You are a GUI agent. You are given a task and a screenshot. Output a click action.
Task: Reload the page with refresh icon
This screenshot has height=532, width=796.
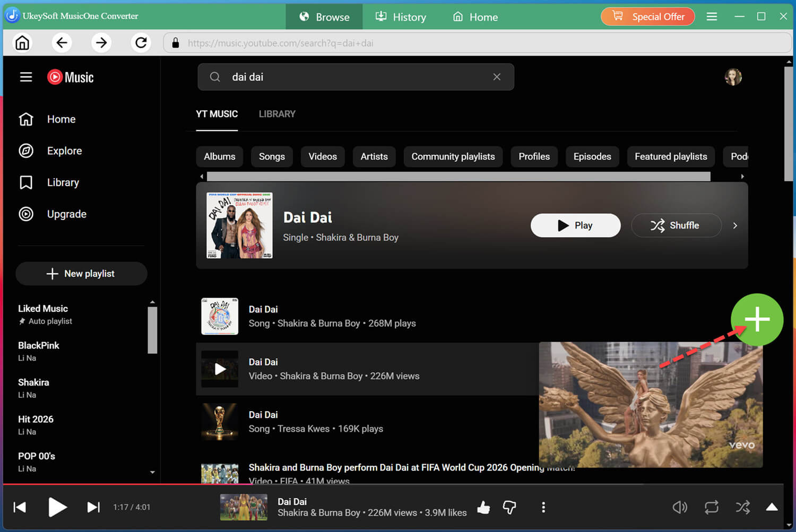[x=141, y=42]
